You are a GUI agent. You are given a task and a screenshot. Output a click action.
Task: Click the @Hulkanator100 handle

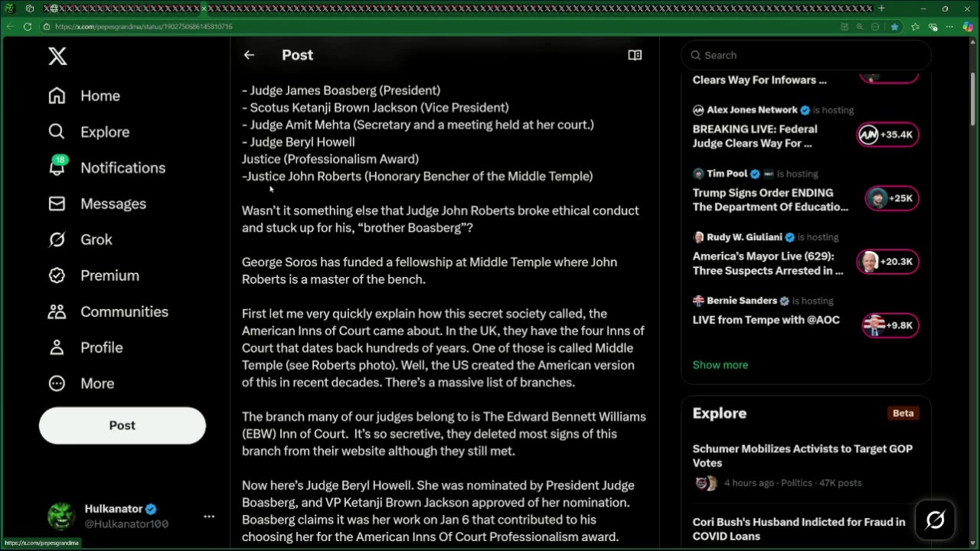[126, 524]
